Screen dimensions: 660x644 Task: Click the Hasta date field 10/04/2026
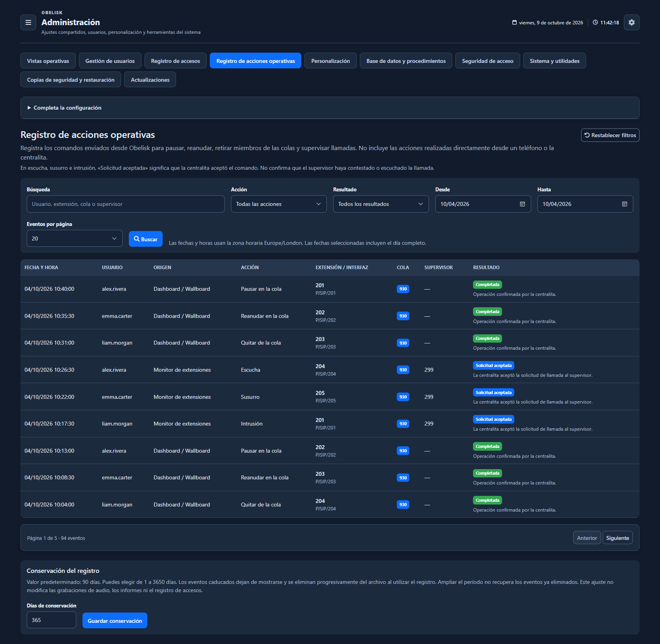pyautogui.click(x=585, y=204)
